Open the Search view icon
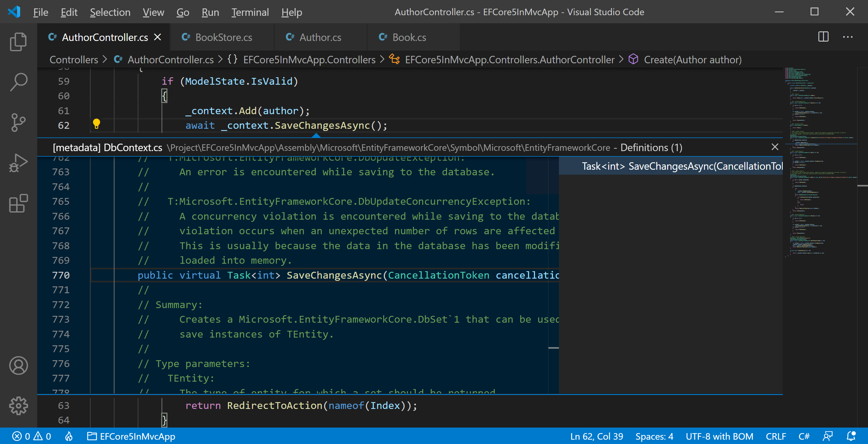Screen dimensions: 868x444 pos(18,82)
